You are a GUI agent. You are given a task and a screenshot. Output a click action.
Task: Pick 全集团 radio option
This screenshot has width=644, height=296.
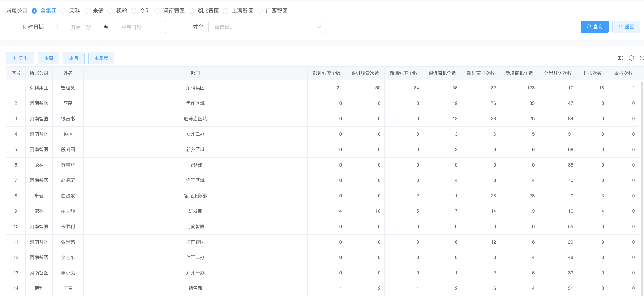coord(34,11)
